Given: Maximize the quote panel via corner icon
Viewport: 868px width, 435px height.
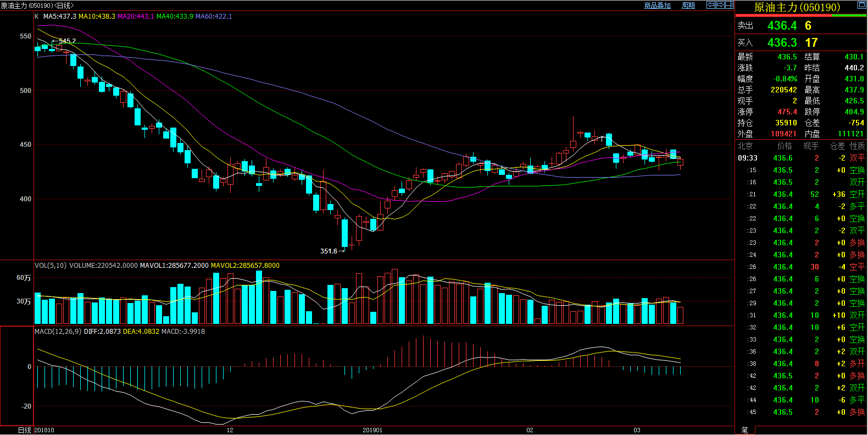Looking at the screenshot, I should [x=862, y=5].
